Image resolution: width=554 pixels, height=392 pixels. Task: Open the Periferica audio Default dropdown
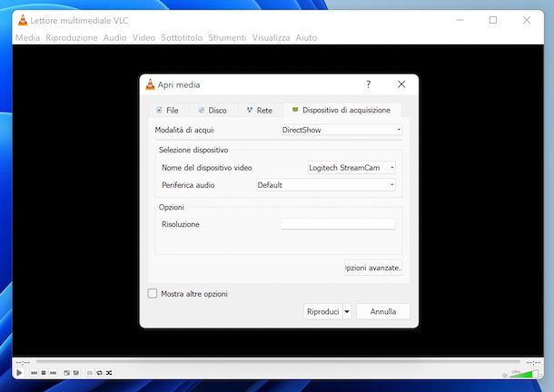click(x=325, y=185)
